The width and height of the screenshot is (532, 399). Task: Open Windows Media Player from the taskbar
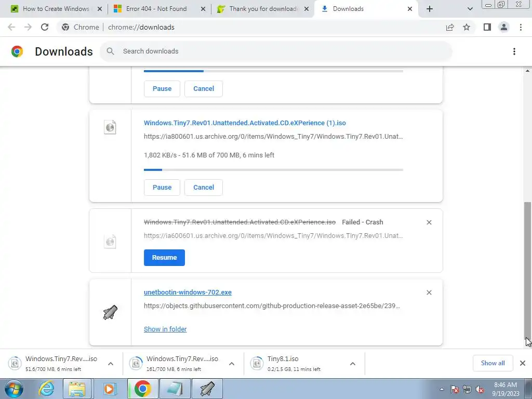click(x=109, y=389)
